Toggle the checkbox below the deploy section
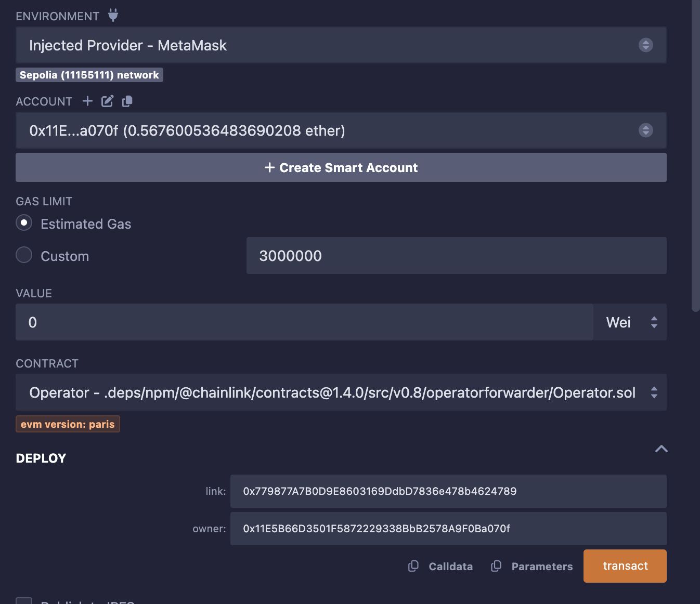 click(x=24, y=601)
